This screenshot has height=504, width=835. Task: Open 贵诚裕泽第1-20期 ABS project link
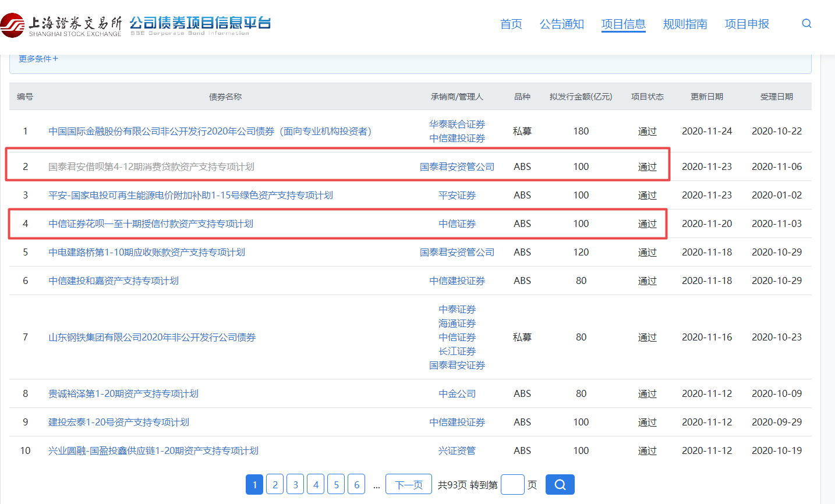123,393
